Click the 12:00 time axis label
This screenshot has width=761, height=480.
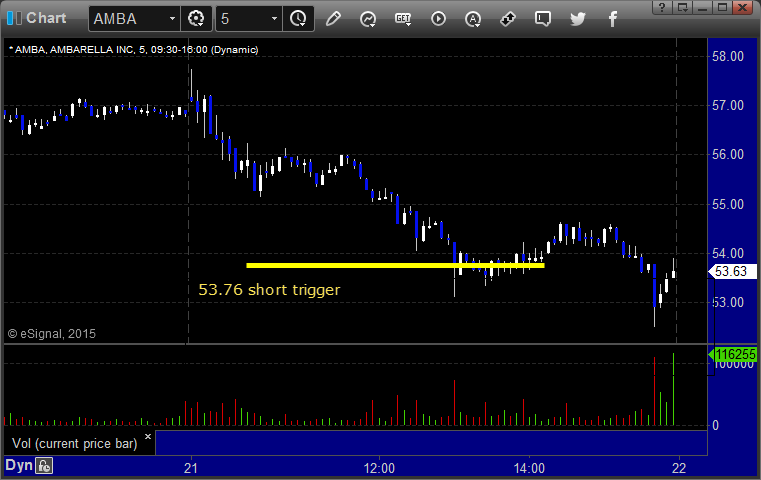pyautogui.click(x=379, y=468)
